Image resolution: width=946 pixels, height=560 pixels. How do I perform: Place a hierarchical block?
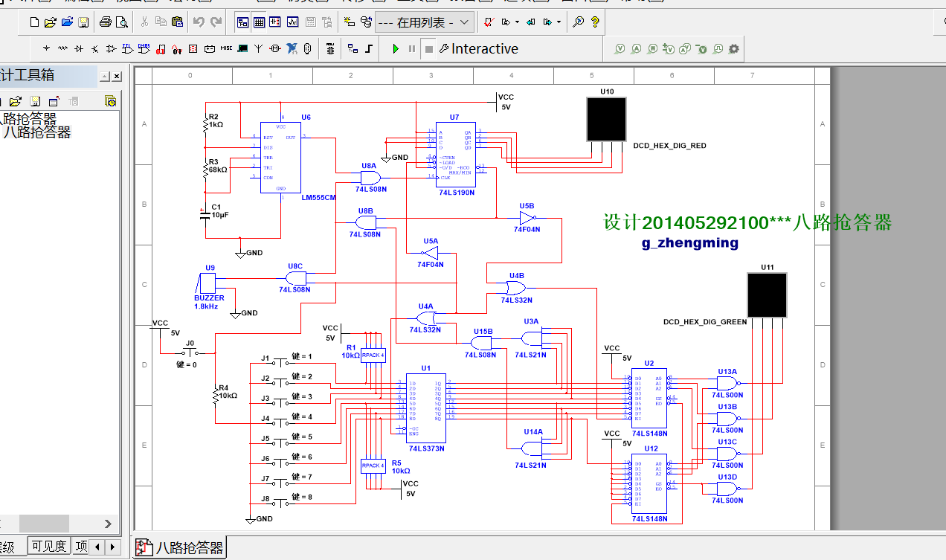click(x=352, y=48)
